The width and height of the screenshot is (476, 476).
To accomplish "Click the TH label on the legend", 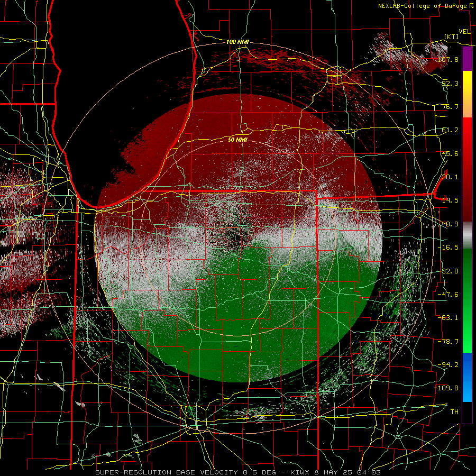I will (454, 411).
